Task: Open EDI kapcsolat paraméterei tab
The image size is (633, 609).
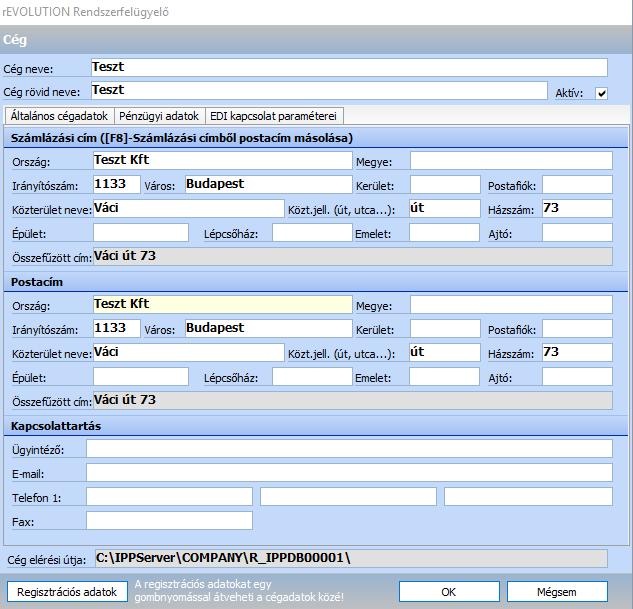Action: (273, 116)
